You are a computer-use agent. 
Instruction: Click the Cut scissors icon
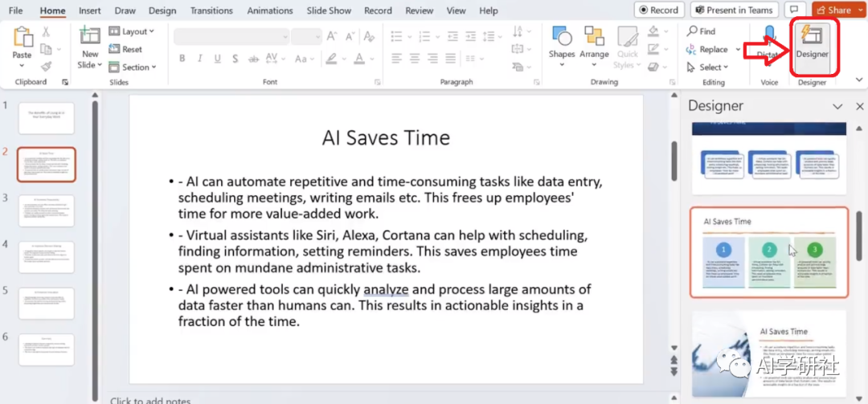[46, 32]
